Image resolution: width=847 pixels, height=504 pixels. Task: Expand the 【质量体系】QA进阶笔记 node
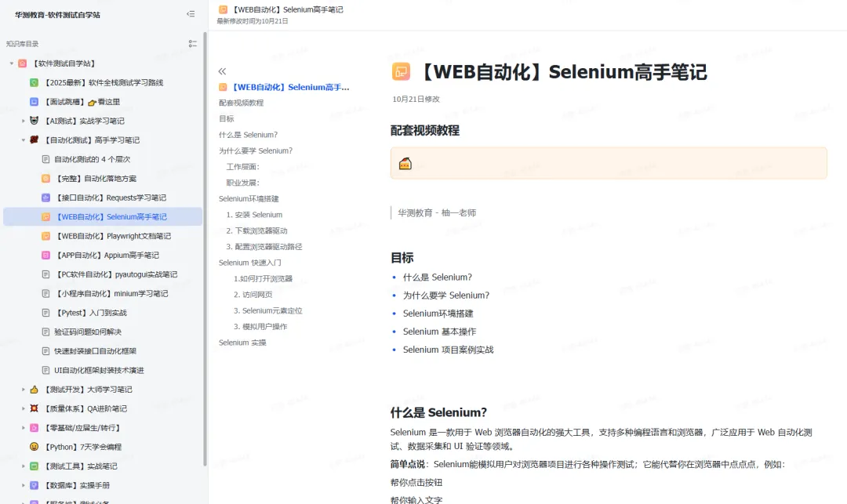point(24,408)
